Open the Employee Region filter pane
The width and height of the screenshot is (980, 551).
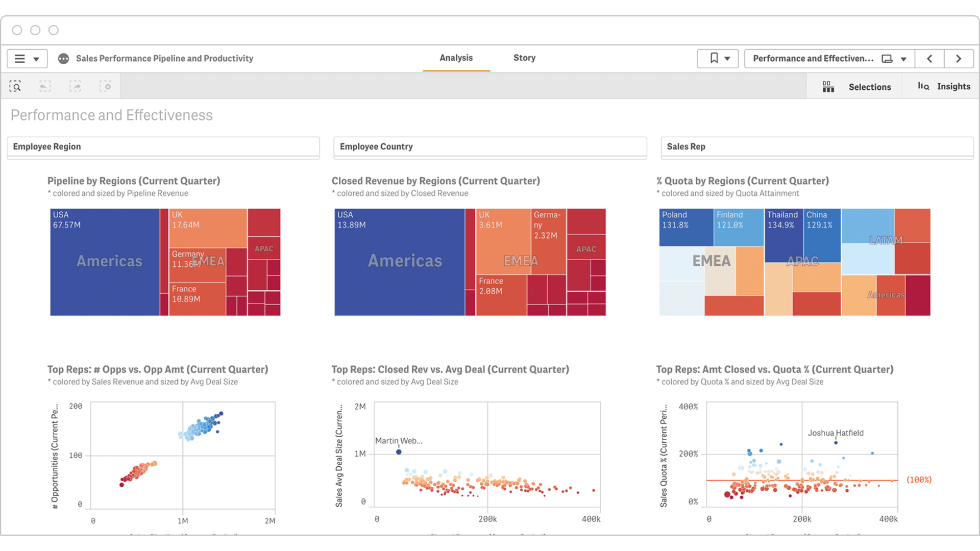pos(163,147)
